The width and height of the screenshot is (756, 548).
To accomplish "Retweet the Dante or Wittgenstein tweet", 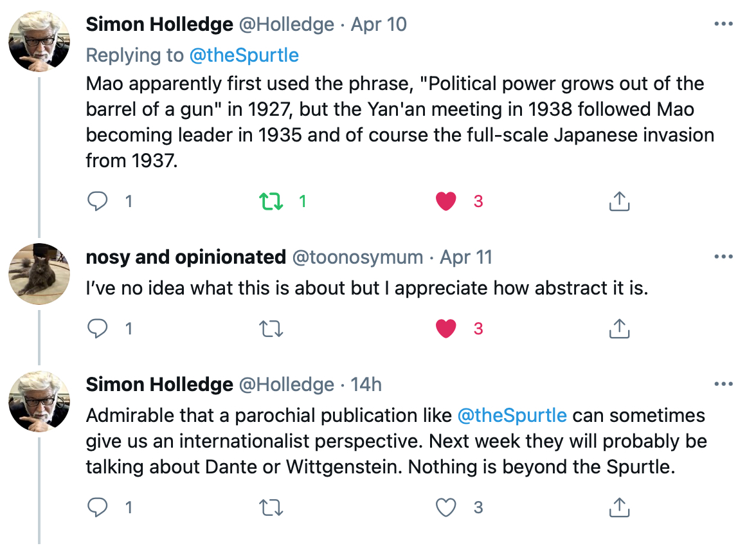I will (x=271, y=507).
